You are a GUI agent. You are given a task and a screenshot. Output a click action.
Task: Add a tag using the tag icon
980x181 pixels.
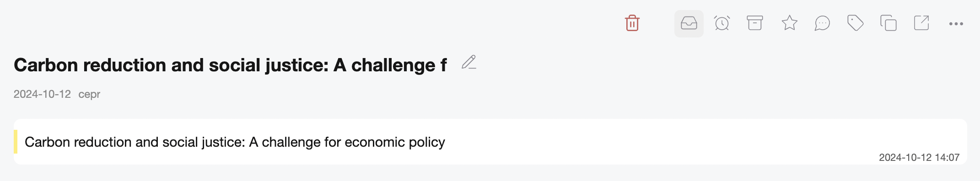click(855, 23)
